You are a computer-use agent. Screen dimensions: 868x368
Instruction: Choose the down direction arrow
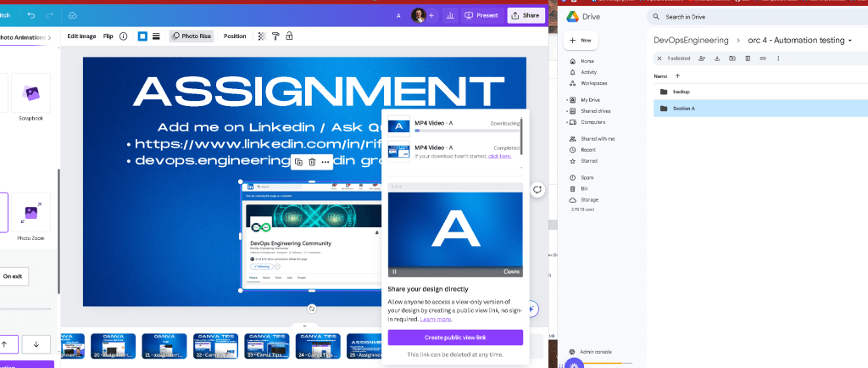[x=36, y=344]
